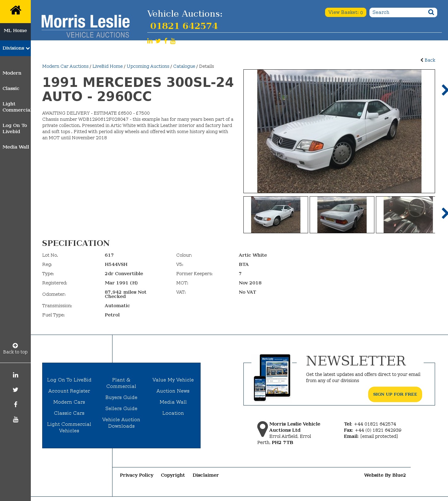
Task: Open LinkedIn icon in header
Action: 150,41
